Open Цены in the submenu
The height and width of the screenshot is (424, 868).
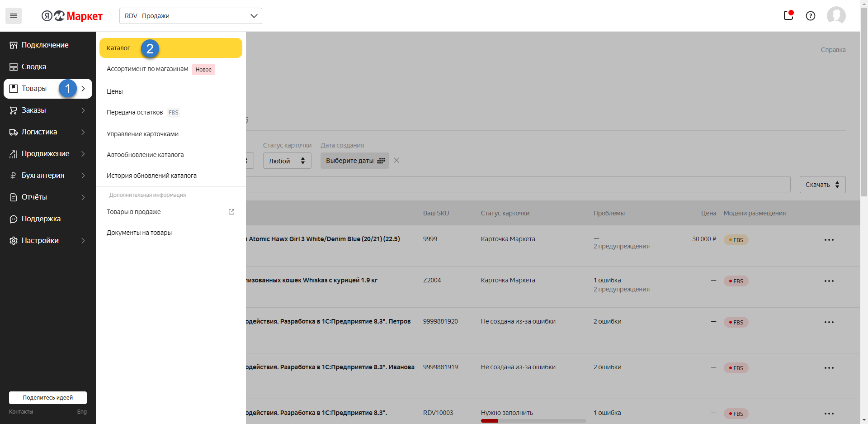click(x=115, y=91)
